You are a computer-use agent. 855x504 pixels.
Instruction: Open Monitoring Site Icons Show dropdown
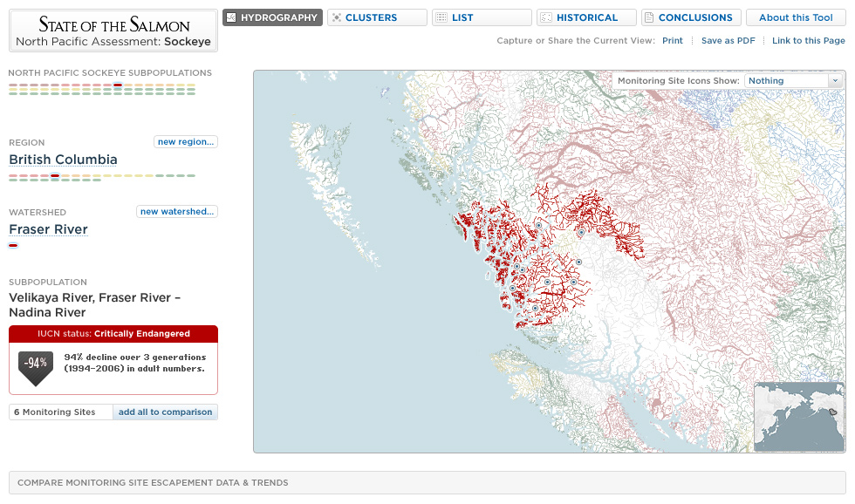[793, 80]
